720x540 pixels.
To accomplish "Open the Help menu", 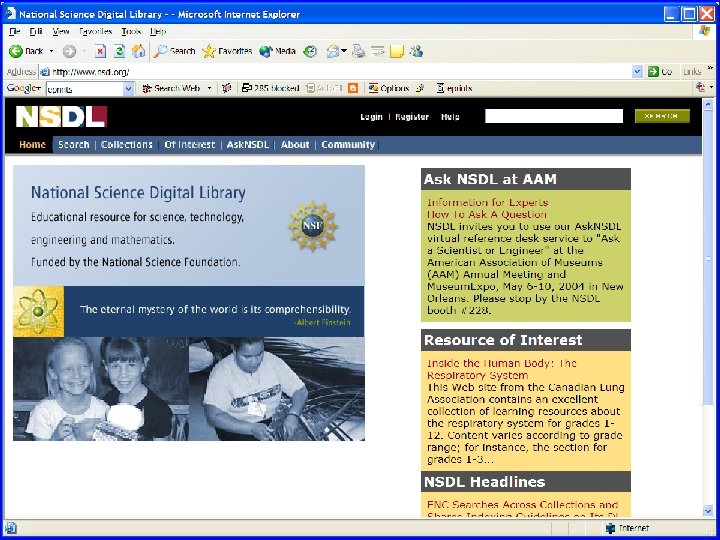I will tap(158, 32).
